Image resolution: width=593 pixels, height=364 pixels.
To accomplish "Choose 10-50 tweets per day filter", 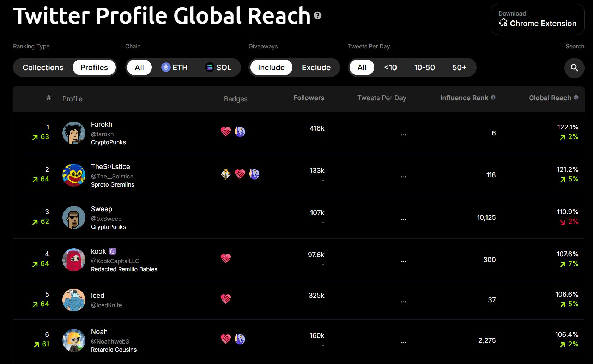I will click(424, 68).
